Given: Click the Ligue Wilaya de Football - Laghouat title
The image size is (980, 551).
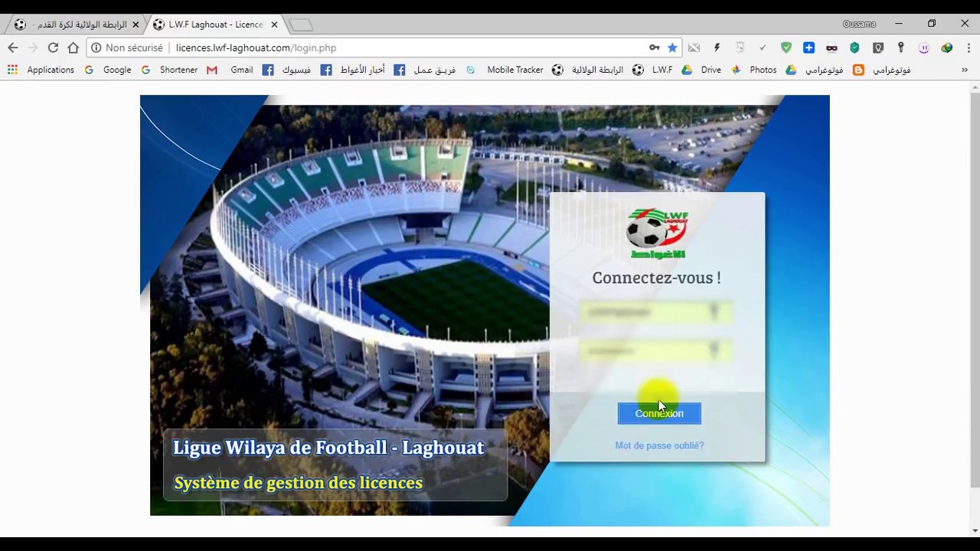Looking at the screenshot, I should pyautogui.click(x=328, y=448).
